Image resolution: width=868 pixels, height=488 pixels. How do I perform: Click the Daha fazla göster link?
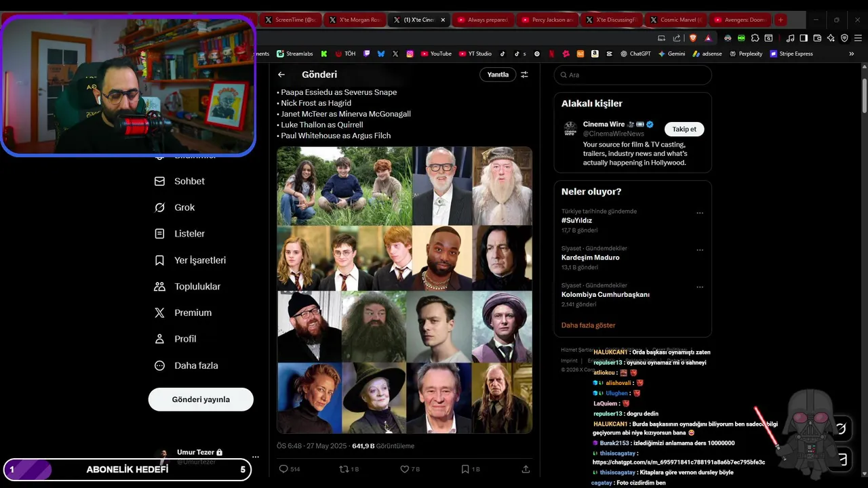tap(588, 325)
